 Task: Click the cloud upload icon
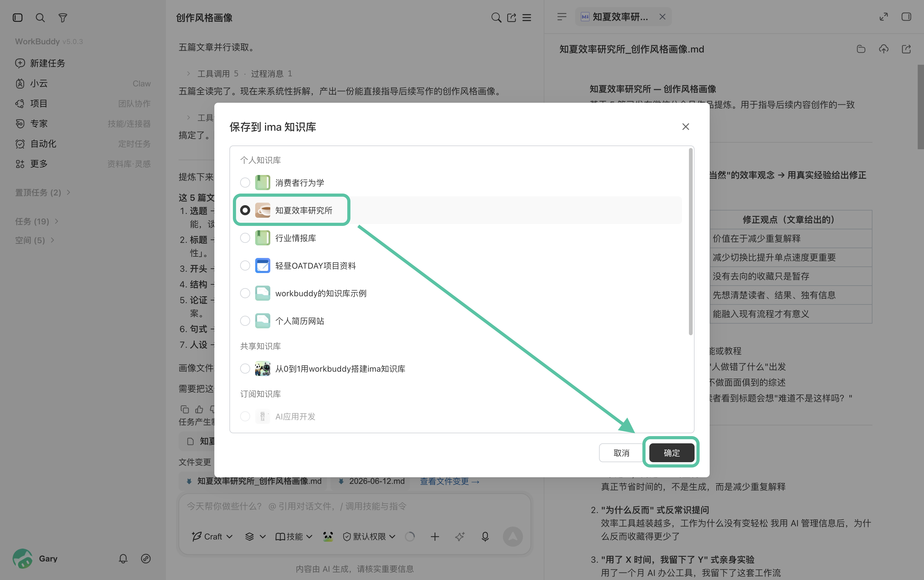pos(884,49)
